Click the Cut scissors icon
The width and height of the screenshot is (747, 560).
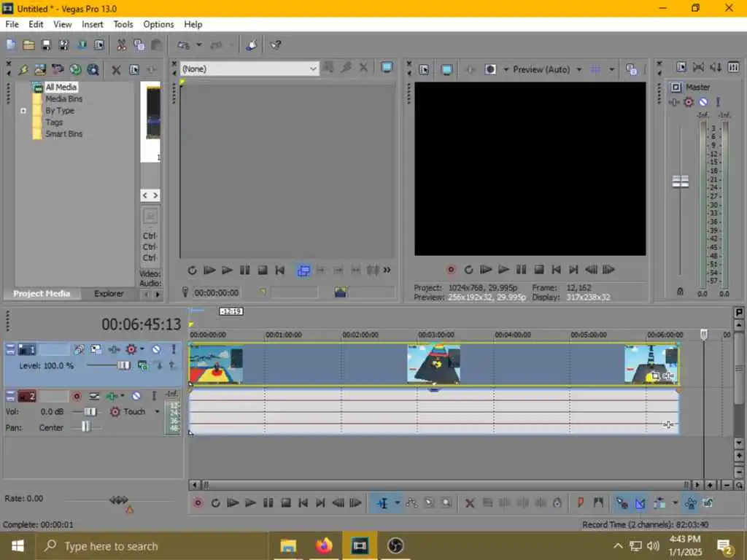pos(122,45)
